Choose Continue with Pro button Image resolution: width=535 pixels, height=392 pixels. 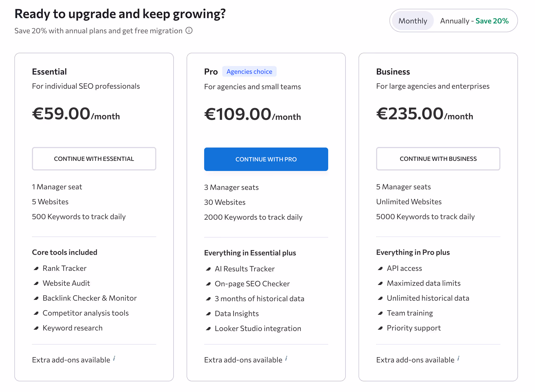[x=266, y=159]
